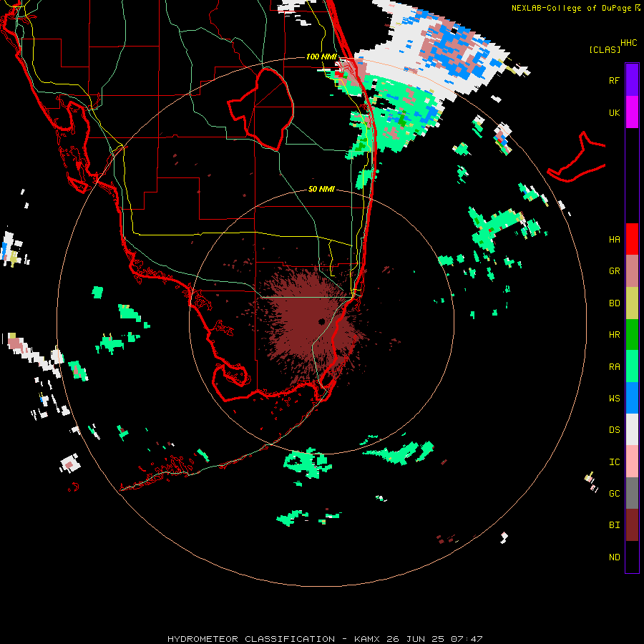Click the BI legend label

click(x=614, y=525)
